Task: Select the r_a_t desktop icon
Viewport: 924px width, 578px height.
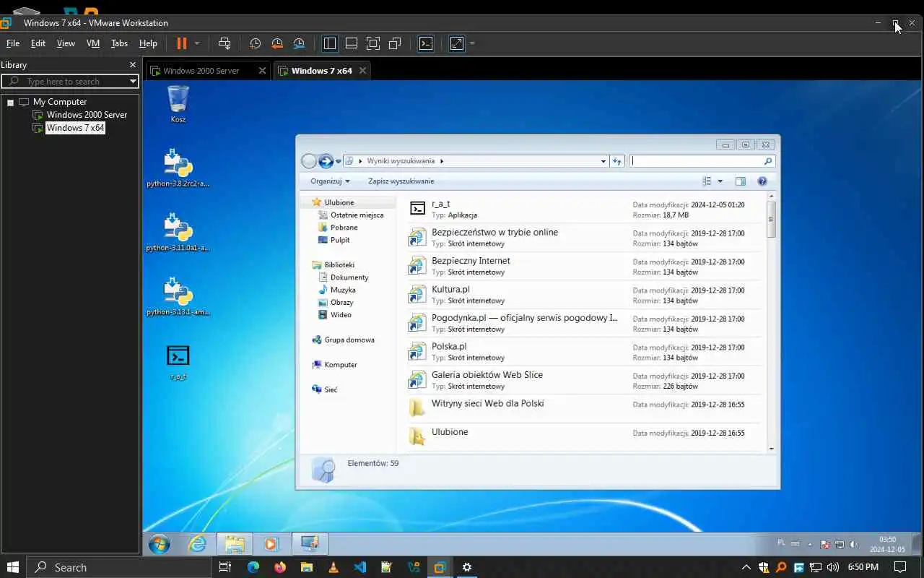Action: 178,362
